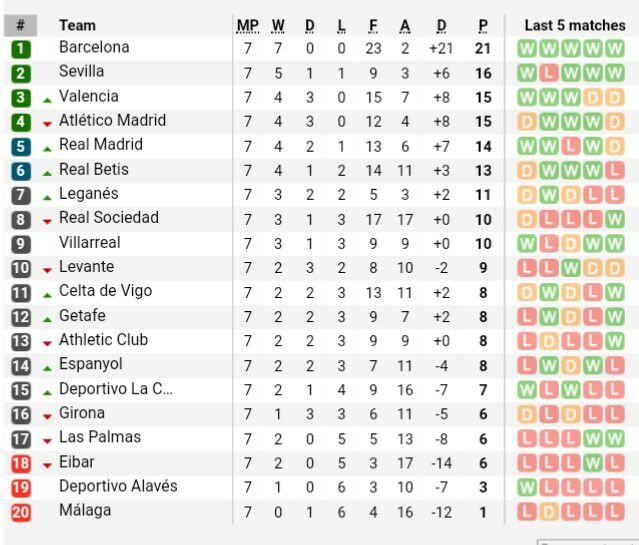
Task: Click the green rank 1 badge for Barcelona
Action: tap(20, 49)
